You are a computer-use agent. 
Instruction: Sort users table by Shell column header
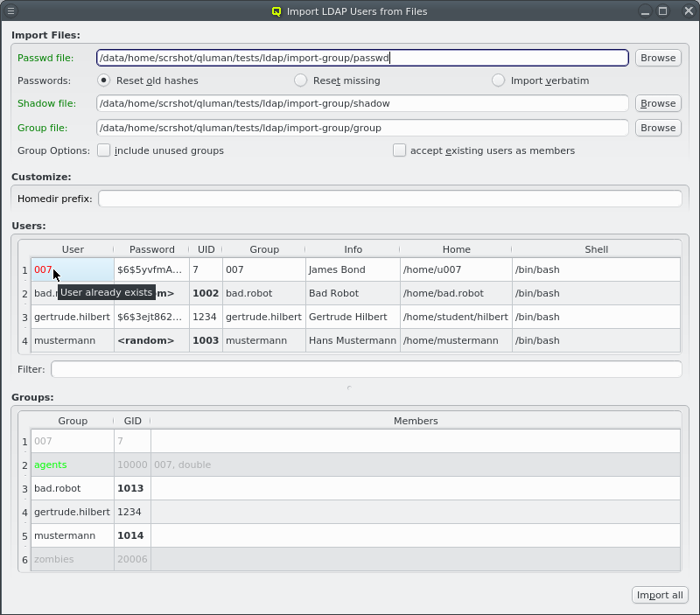pos(596,249)
